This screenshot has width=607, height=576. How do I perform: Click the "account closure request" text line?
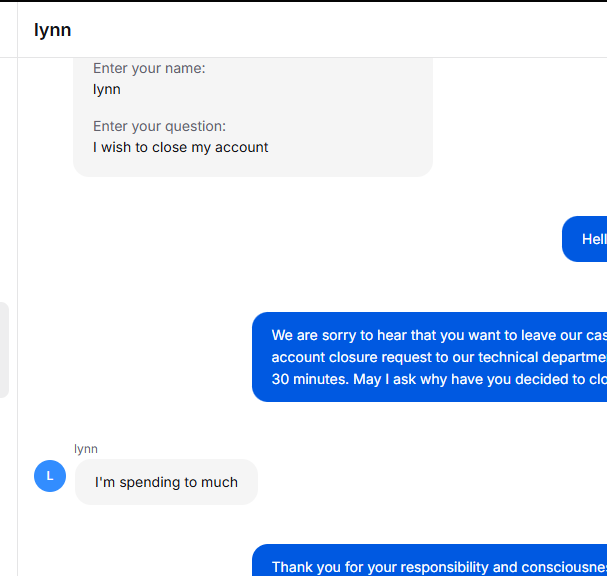coord(439,357)
